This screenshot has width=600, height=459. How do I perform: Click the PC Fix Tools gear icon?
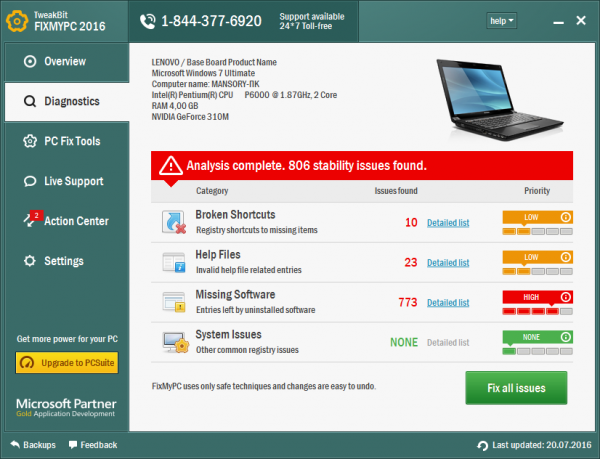(x=30, y=141)
